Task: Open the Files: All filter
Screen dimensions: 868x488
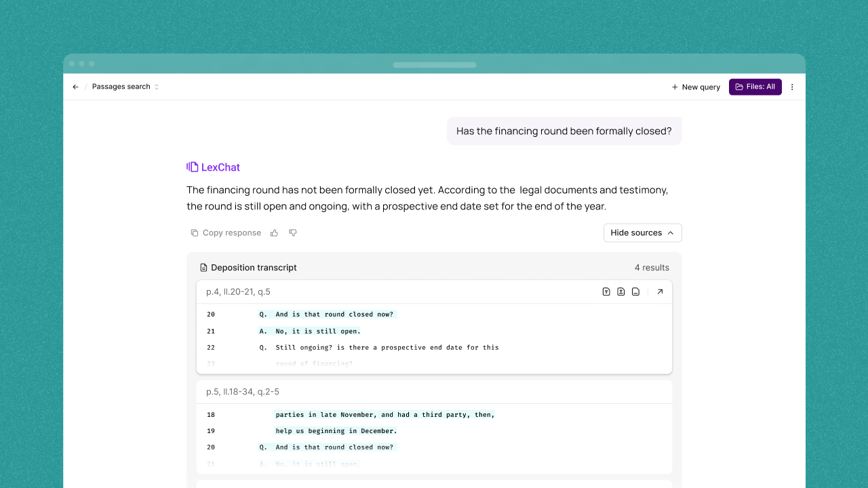Action: [x=755, y=87]
